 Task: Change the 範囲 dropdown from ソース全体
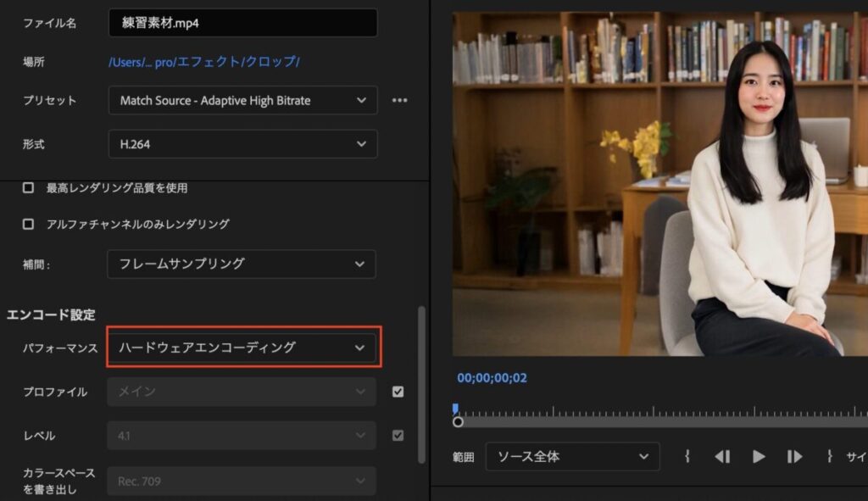572,456
